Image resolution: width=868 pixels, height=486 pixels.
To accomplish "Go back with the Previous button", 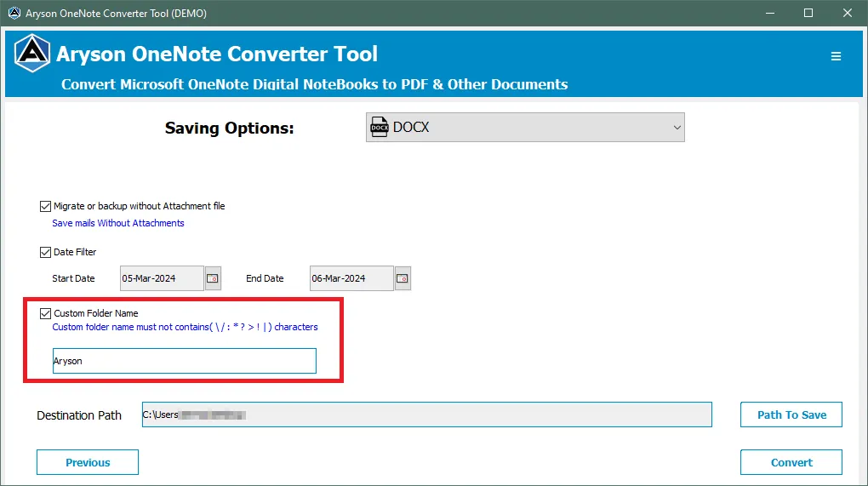I will click(x=88, y=462).
